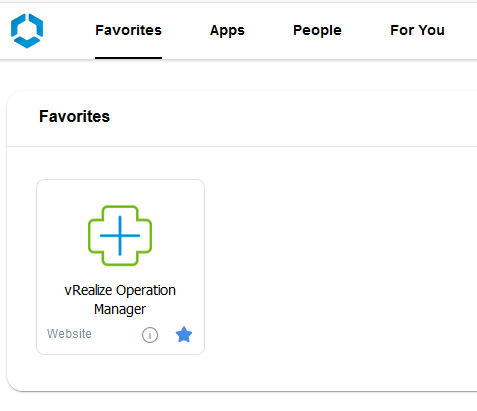477x411 pixels.
Task: Switch to the Apps tab
Action: [227, 30]
